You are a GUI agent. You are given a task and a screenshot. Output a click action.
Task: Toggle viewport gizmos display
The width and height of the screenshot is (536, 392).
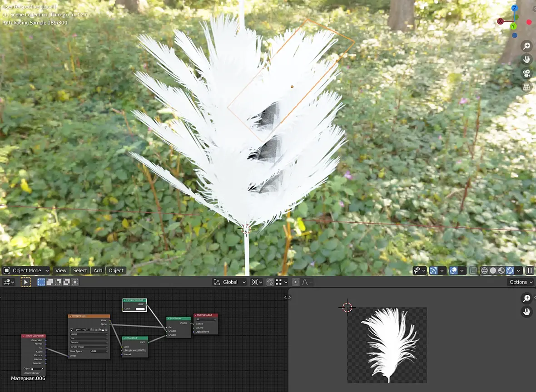[x=433, y=270]
